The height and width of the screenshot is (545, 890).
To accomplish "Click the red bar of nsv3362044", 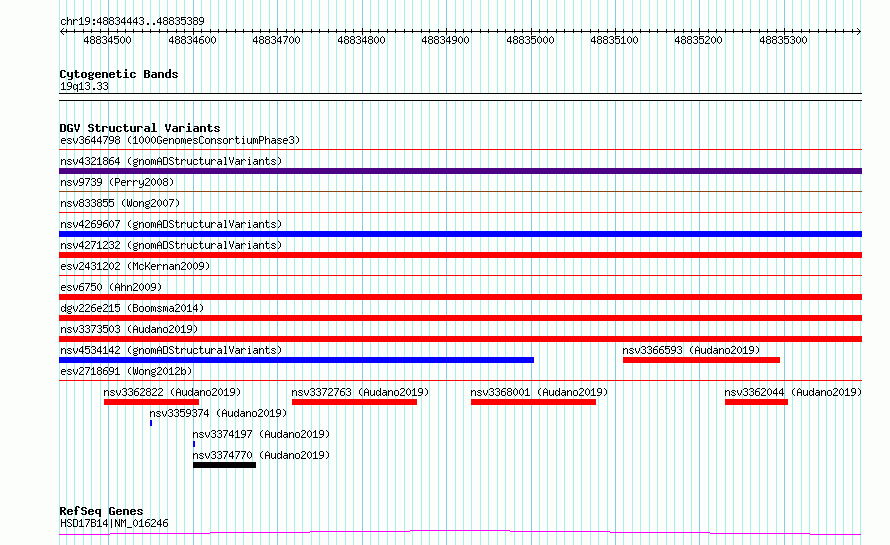I will click(x=756, y=402).
